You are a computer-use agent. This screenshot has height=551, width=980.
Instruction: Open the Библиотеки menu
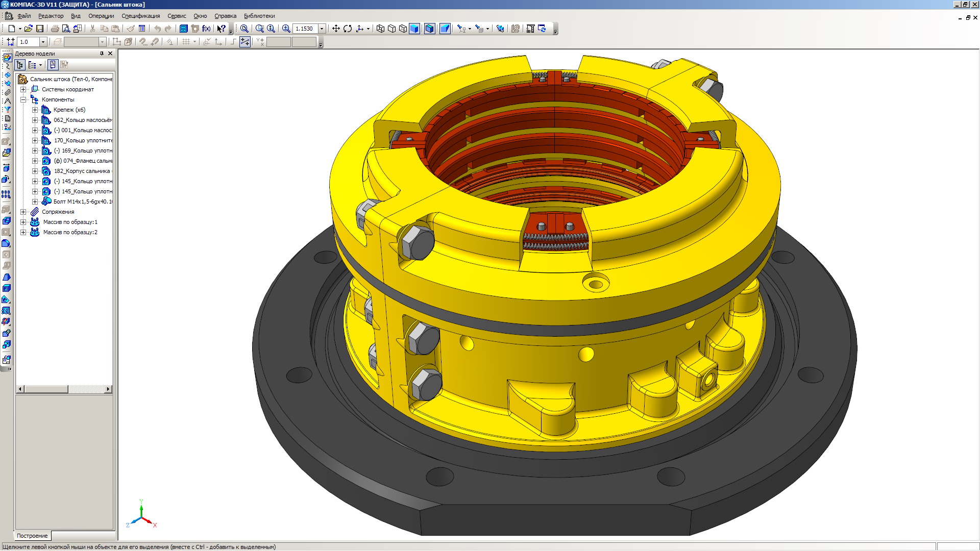259,16
